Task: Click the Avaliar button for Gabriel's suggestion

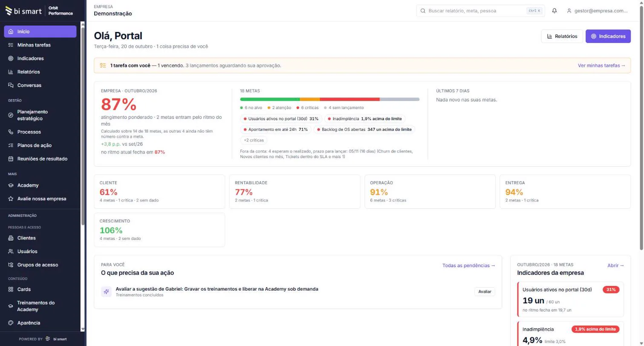Action: (485, 292)
